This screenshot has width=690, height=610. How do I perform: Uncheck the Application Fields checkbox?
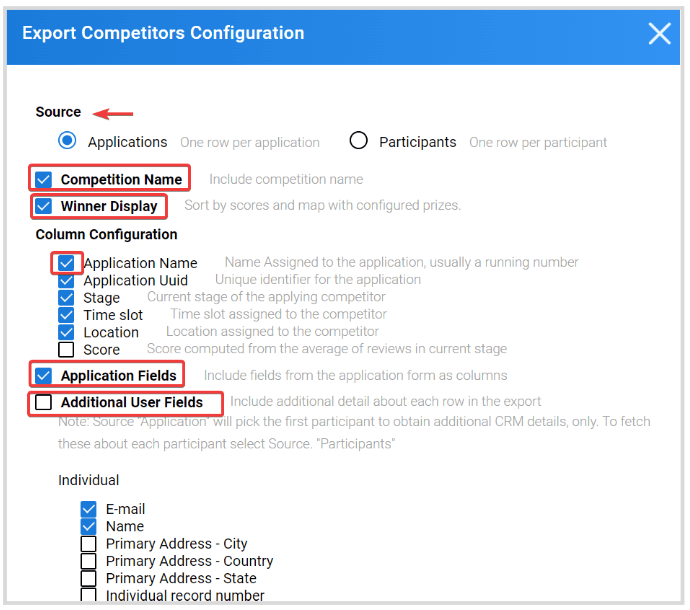44,375
